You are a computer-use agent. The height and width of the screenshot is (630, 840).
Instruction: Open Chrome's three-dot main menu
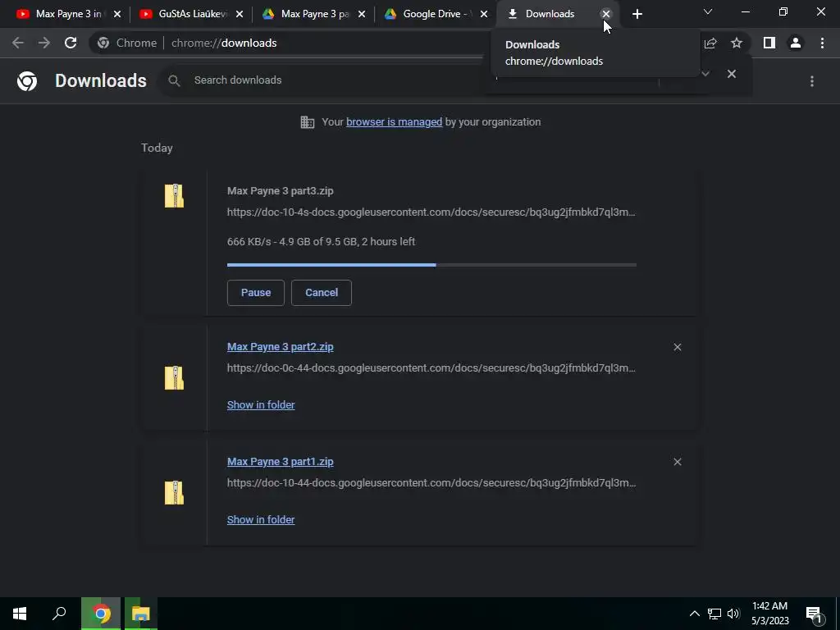pos(822,43)
